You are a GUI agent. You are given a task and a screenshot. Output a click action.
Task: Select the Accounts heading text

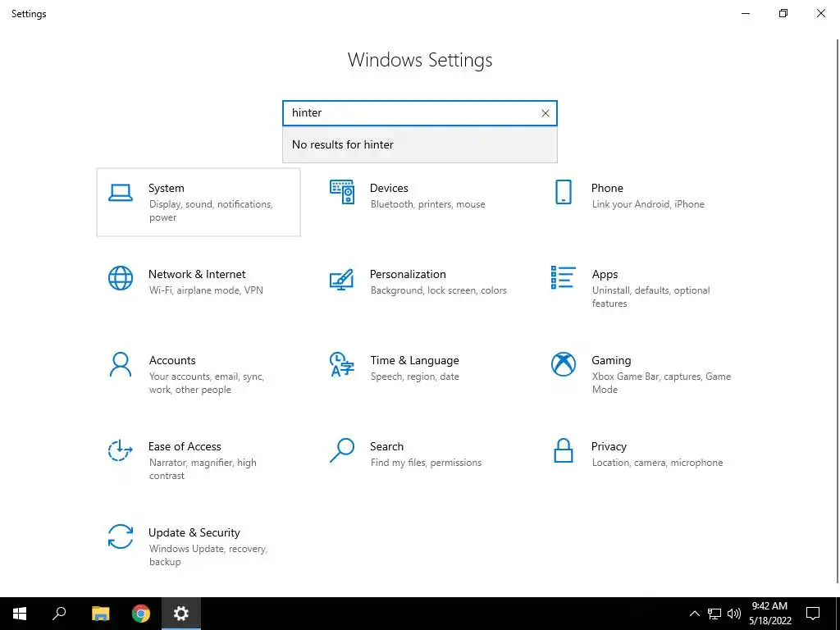pos(172,361)
